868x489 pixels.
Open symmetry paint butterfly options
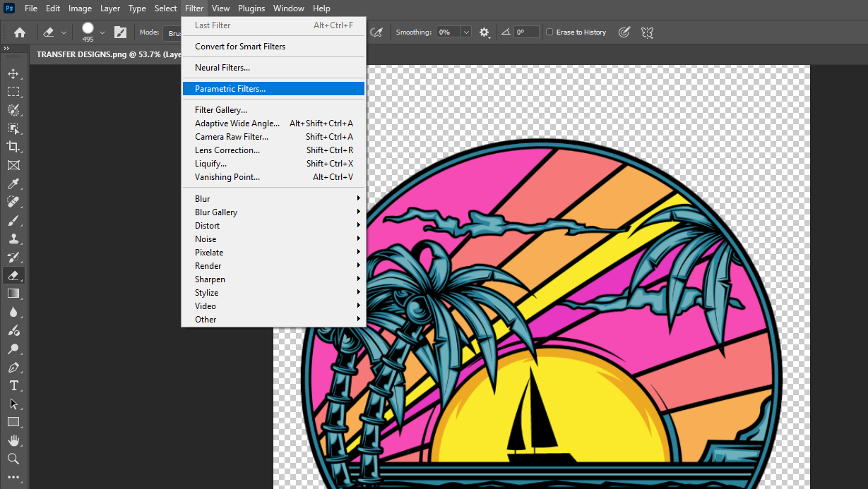click(648, 32)
